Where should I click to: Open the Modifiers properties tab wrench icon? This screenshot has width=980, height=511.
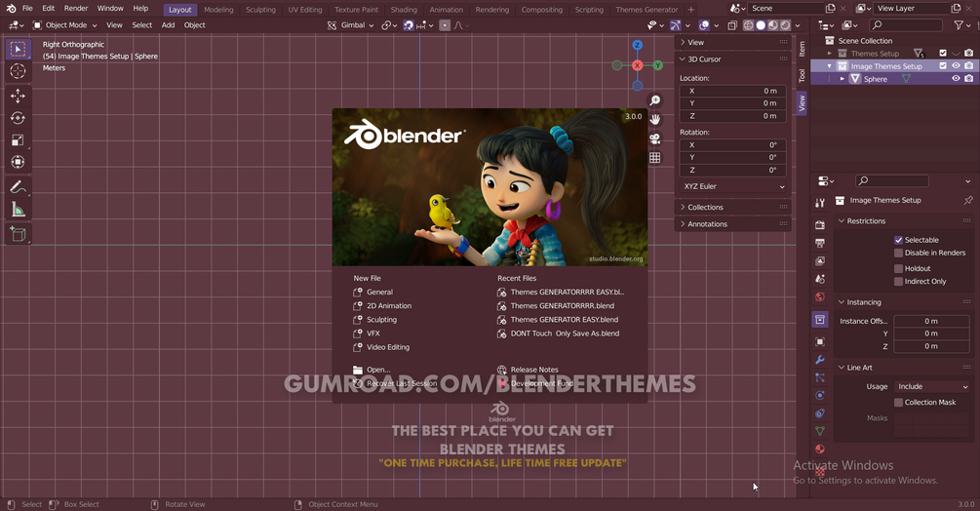click(820, 360)
